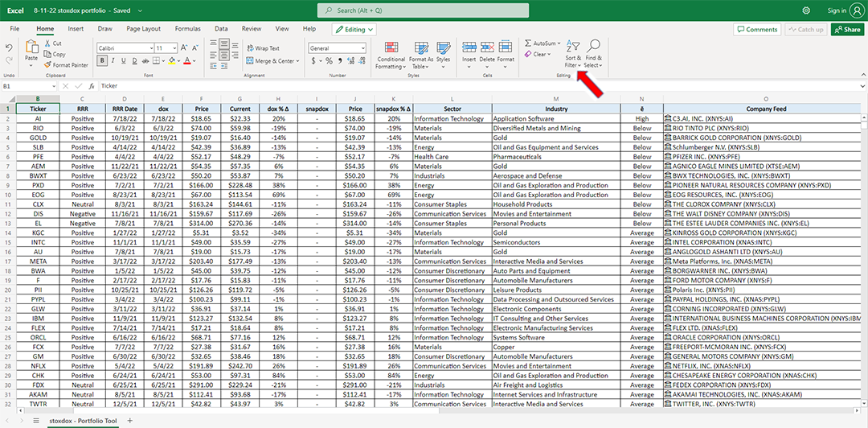The width and height of the screenshot is (868, 428).
Task: Open the all sheets list icon
Action: coord(36,421)
